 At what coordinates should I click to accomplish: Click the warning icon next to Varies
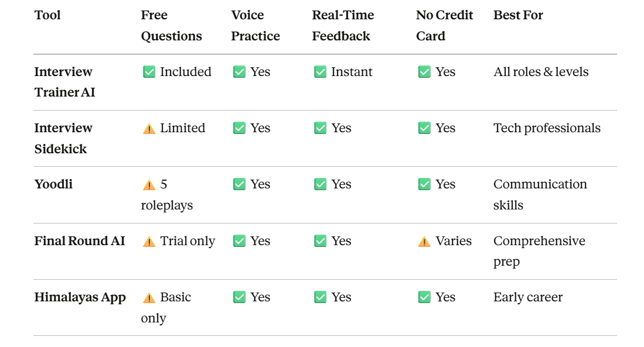(x=424, y=242)
